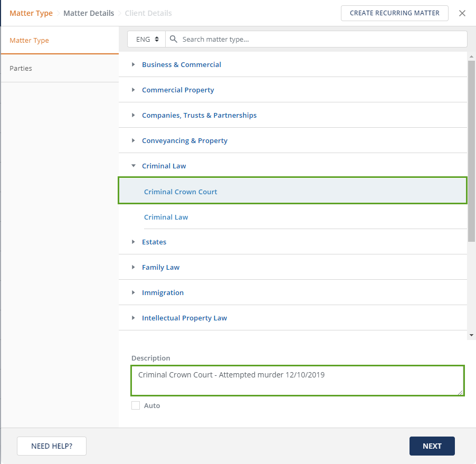Screen dimensions: 476x464
Task: Close the new matter dialog
Action: coord(462,13)
